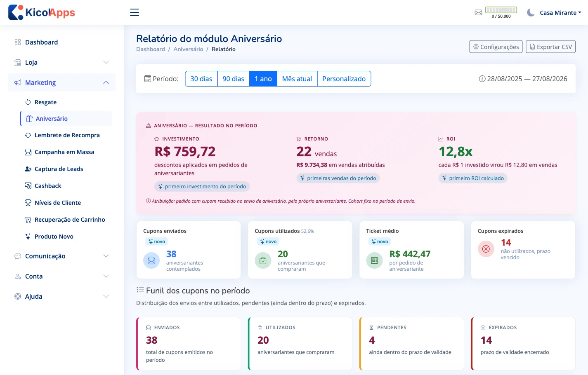Go to Aniversário breadcrumb link
588x375 pixels.
click(x=188, y=49)
